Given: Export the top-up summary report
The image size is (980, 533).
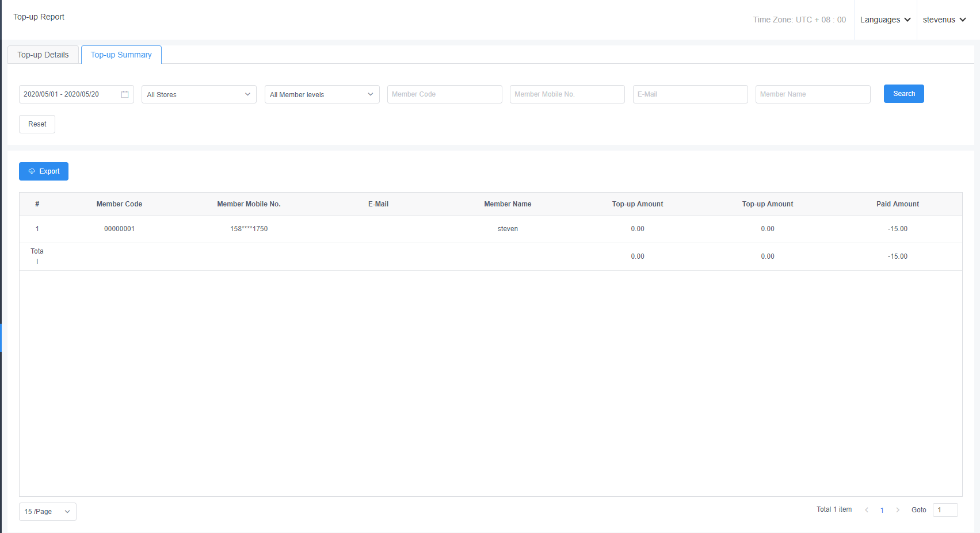Looking at the screenshot, I should point(44,171).
